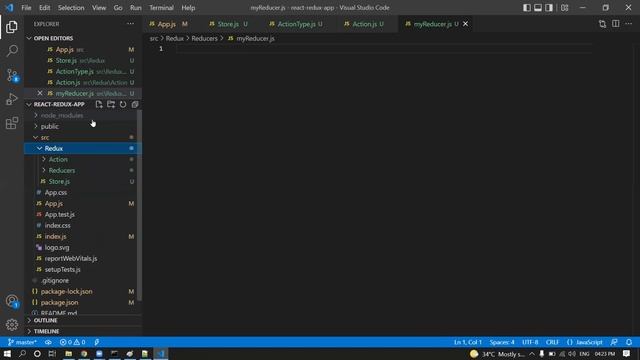Image resolution: width=640 pixels, height=360 pixels.
Task: Open the Search view in the activity bar
Action: click(x=12, y=51)
